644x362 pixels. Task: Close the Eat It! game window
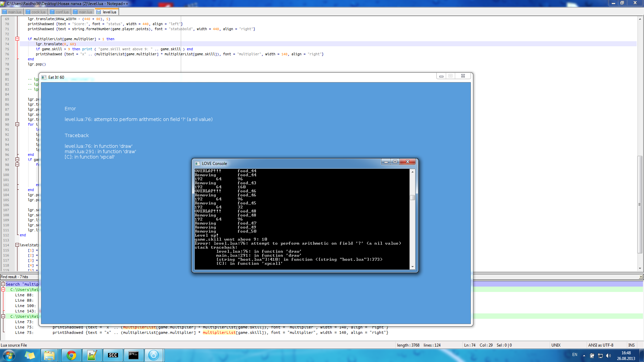pyautogui.click(x=463, y=76)
